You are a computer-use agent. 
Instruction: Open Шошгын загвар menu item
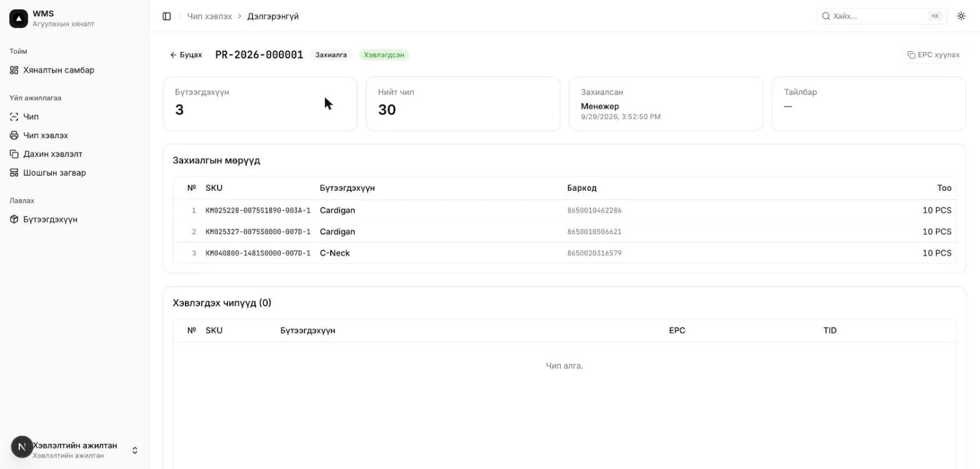[x=74, y=173]
